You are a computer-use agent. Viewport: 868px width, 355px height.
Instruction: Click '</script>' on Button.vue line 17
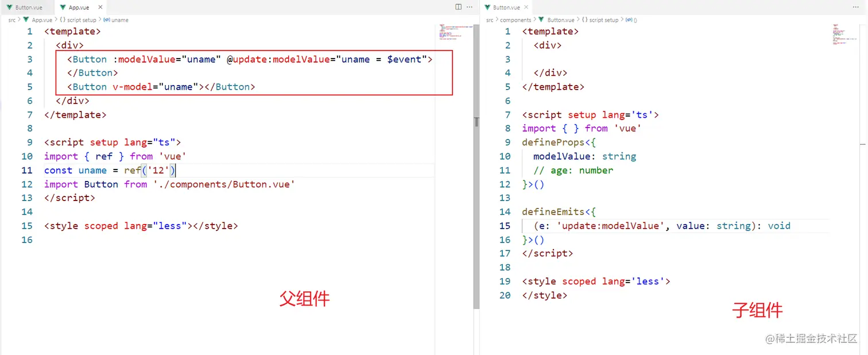pyautogui.click(x=548, y=253)
